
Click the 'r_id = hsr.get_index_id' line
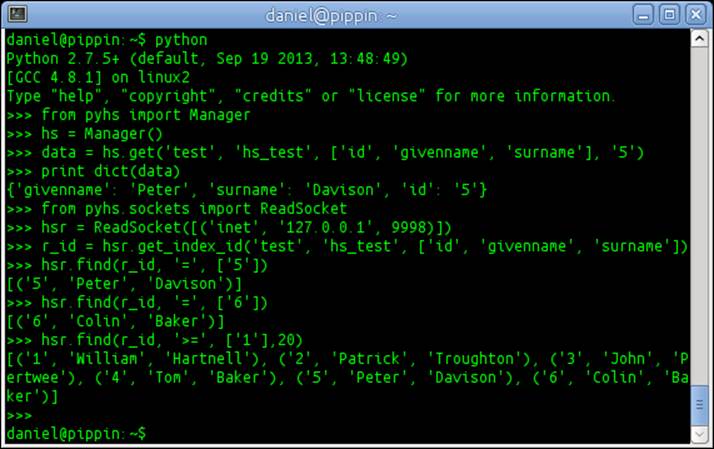point(347,246)
